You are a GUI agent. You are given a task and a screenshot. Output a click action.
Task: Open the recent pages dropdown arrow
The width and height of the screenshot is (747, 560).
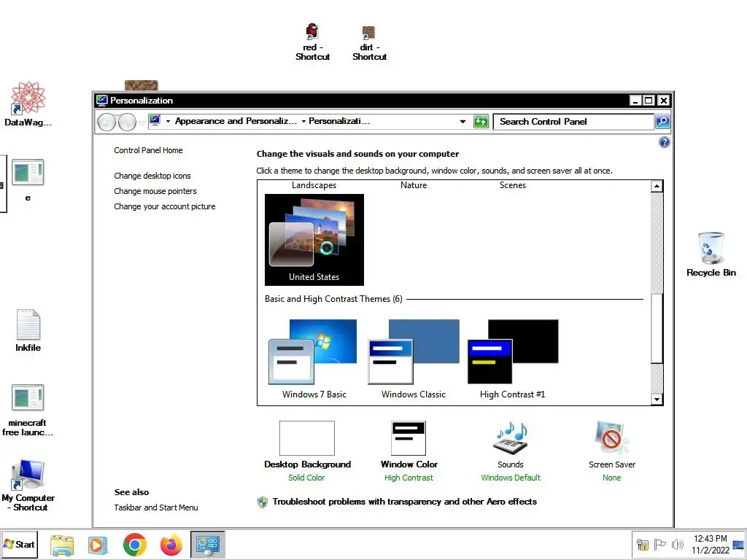[142, 122]
